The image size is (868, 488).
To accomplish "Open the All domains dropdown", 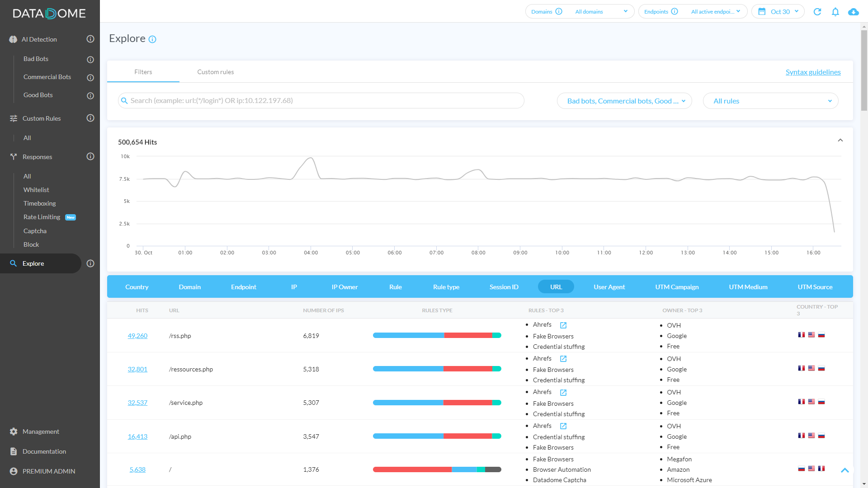I will coord(601,11).
